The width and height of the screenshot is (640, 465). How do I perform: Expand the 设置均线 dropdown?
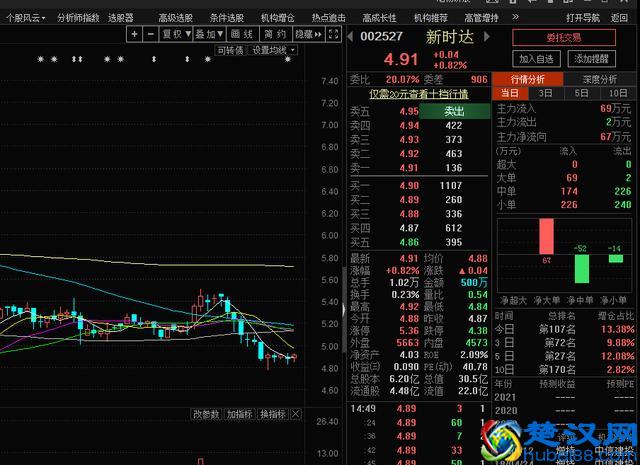(x=273, y=50)
